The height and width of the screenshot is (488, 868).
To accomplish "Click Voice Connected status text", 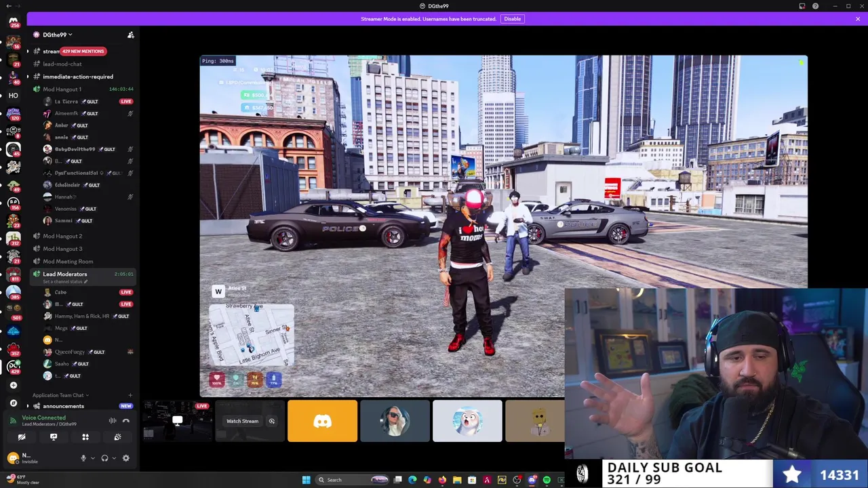I will point(43,418).
